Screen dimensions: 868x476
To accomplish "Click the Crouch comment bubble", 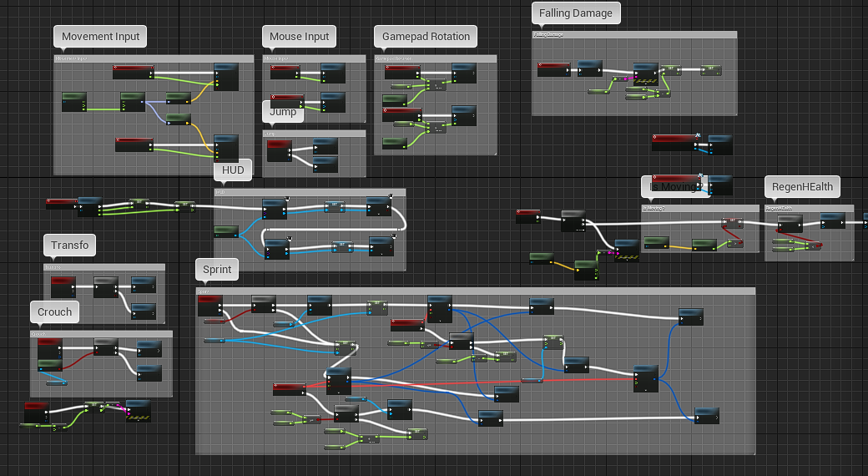I will (55, 312).
